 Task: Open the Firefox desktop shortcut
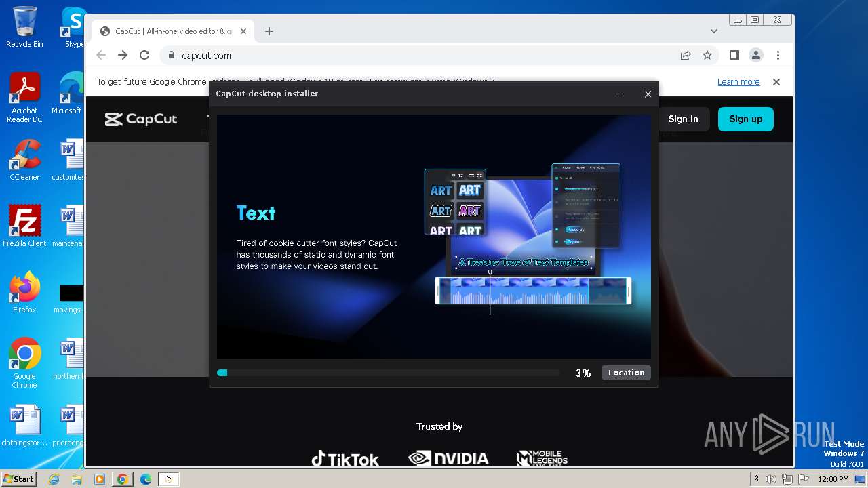[x=24, y=293]
